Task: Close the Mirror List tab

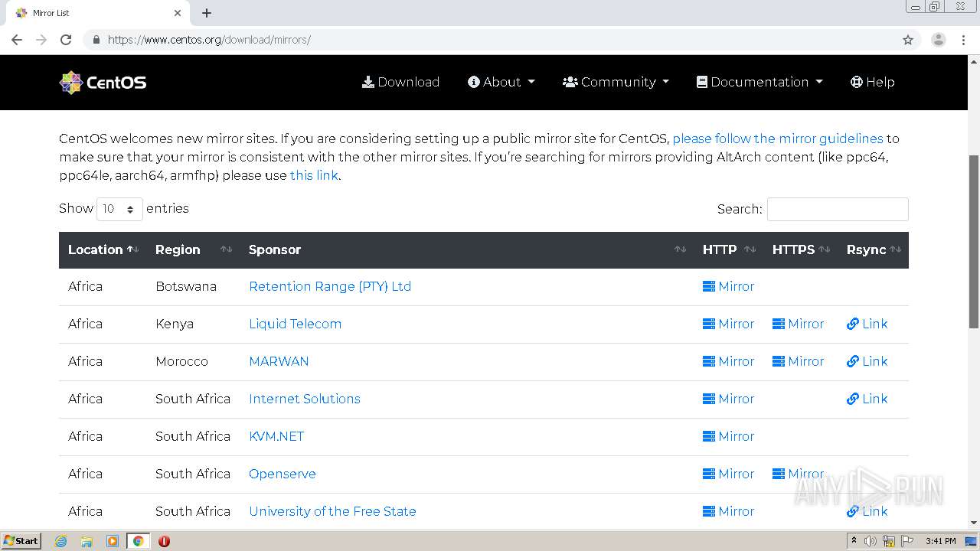Action: coord(178,13)
